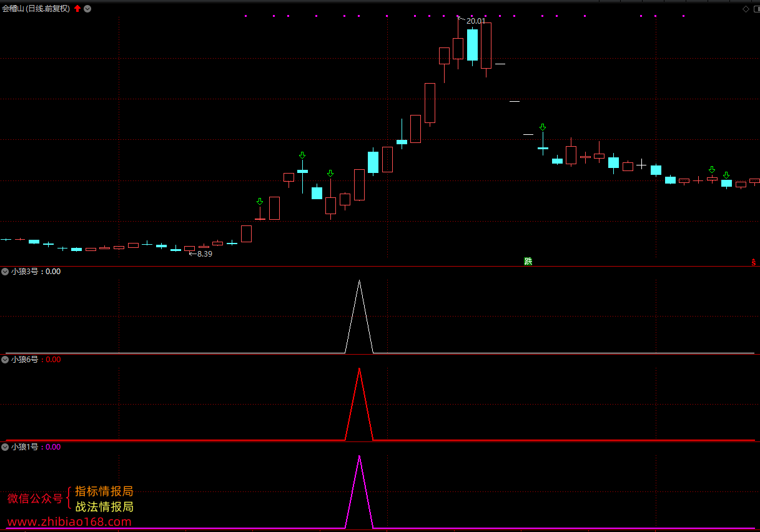Click the 小狼1号 indicator name
760x532 pixels.
pos(24,447)
